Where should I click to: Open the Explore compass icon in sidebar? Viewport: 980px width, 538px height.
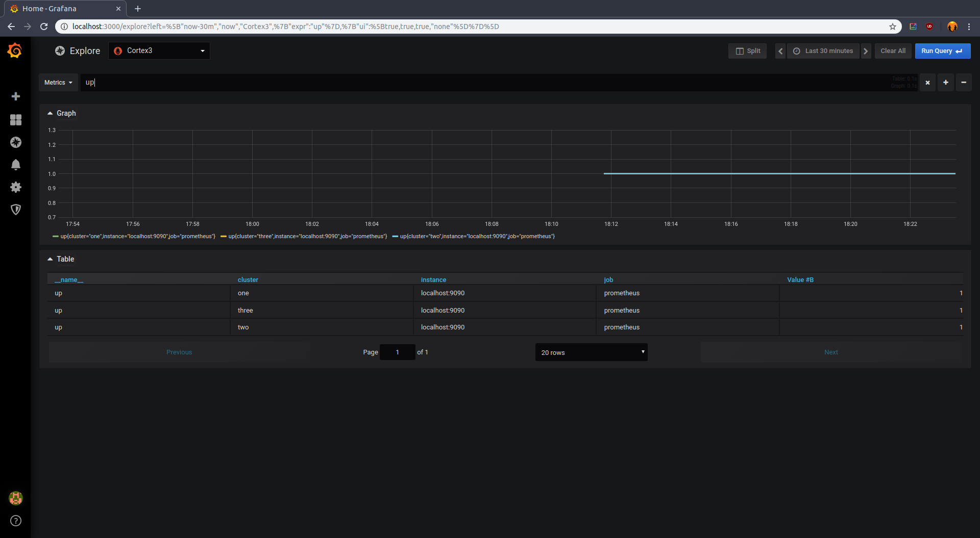(16, 143)
